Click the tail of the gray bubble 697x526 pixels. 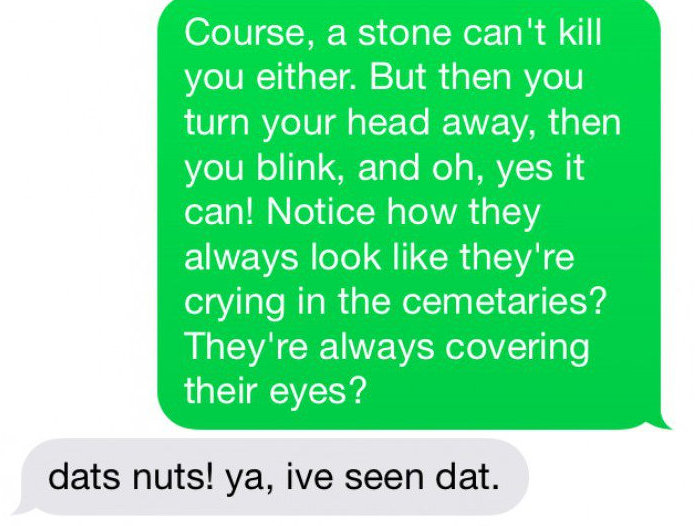click(x=21, y=507)
